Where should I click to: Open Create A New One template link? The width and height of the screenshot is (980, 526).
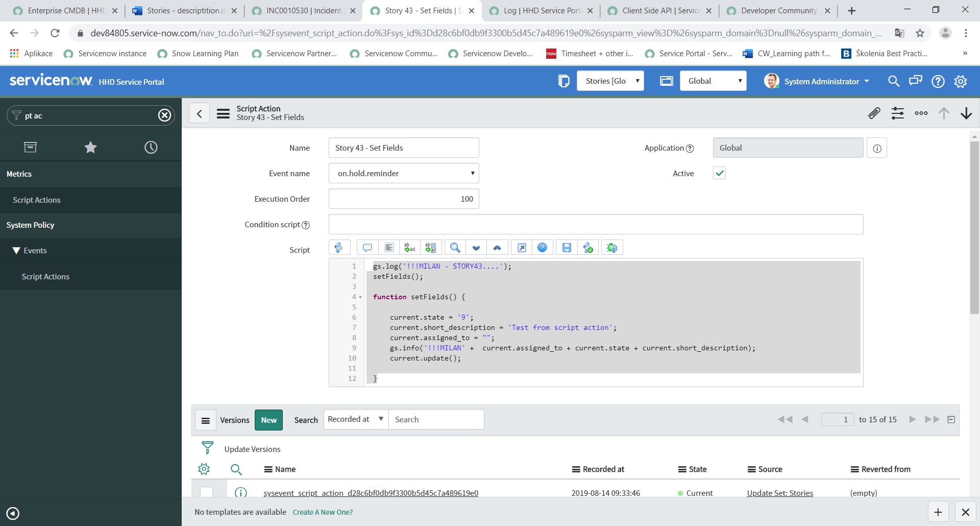323,512
